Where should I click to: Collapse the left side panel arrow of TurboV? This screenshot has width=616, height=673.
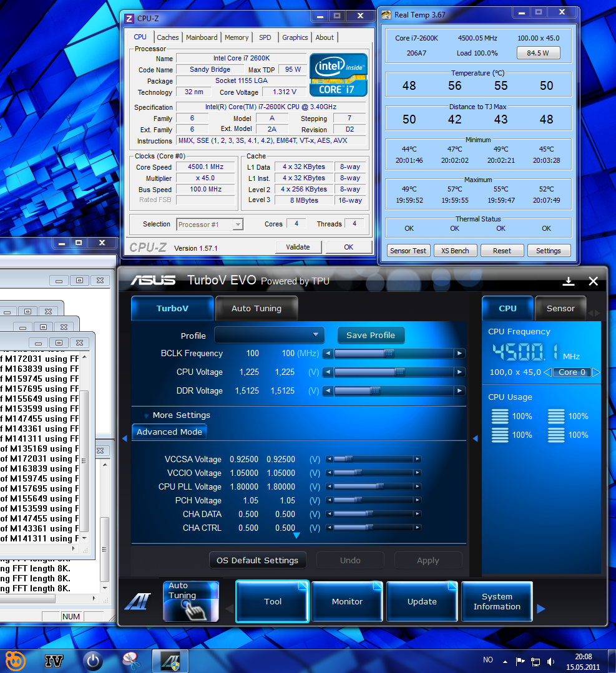click(x=125, y=438)
